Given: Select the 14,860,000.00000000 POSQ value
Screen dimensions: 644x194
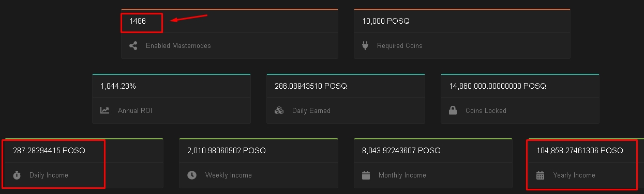Looking at the screenshot, I should 498,86.
